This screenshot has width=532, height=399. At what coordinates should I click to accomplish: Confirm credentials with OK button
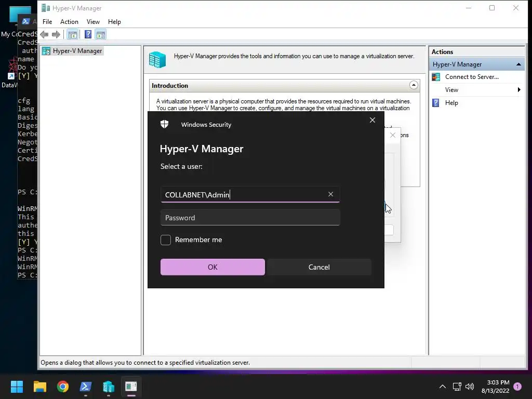tap(212, 267)
